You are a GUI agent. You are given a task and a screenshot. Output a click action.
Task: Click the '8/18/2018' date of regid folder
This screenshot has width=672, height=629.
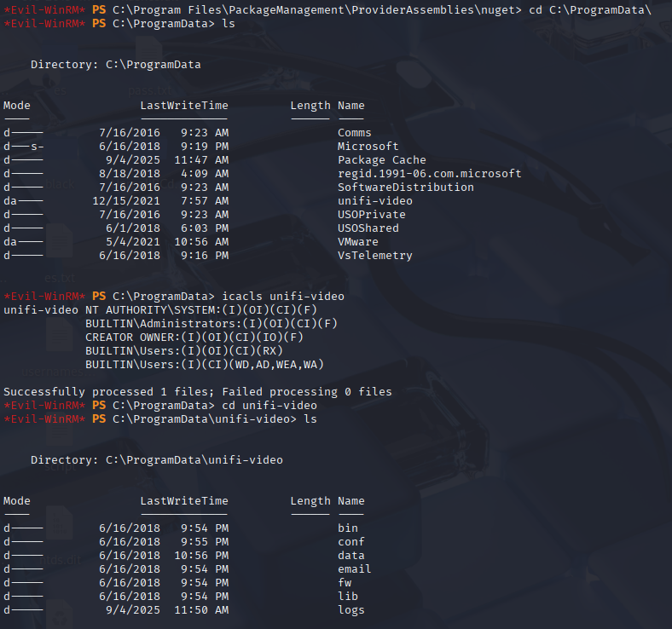tap(130, 174)
